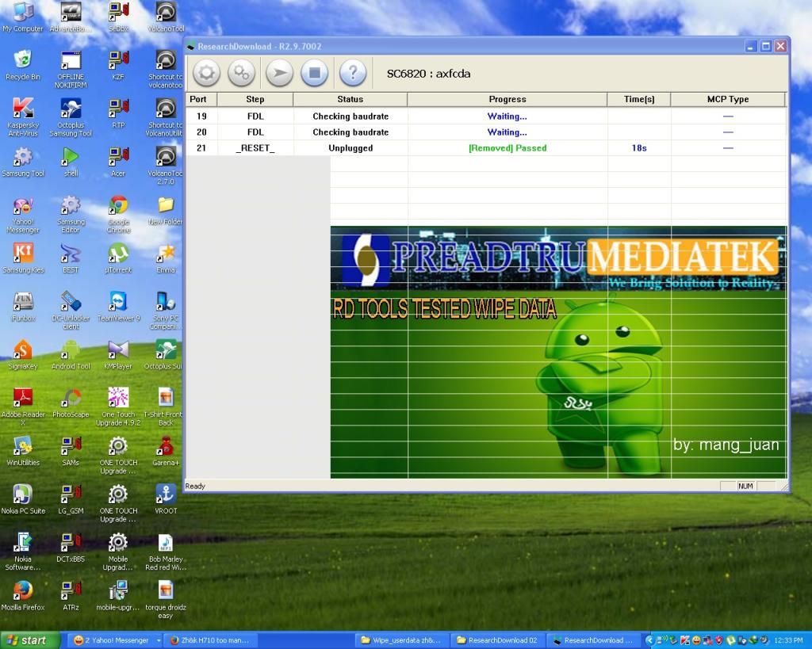Click the MCP Type column header
Image resolution: width=812 pixels, height=649 pixels.
[728, 99]
